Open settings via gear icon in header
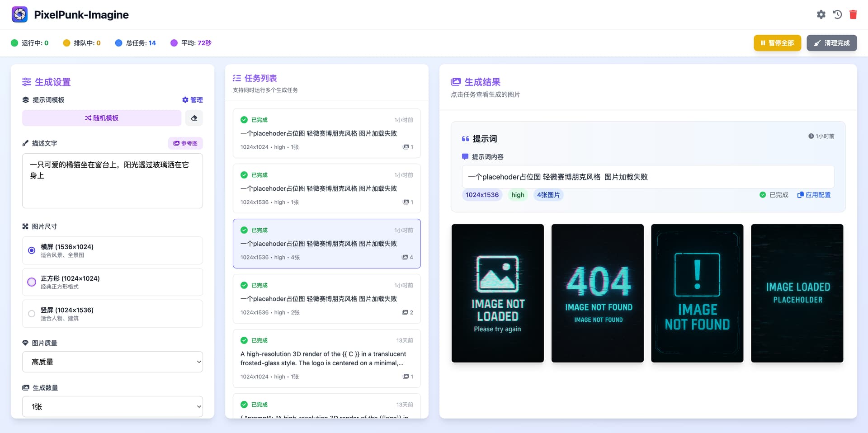The height and width of the screenshot is (433, 868). (x=821, y=14)
